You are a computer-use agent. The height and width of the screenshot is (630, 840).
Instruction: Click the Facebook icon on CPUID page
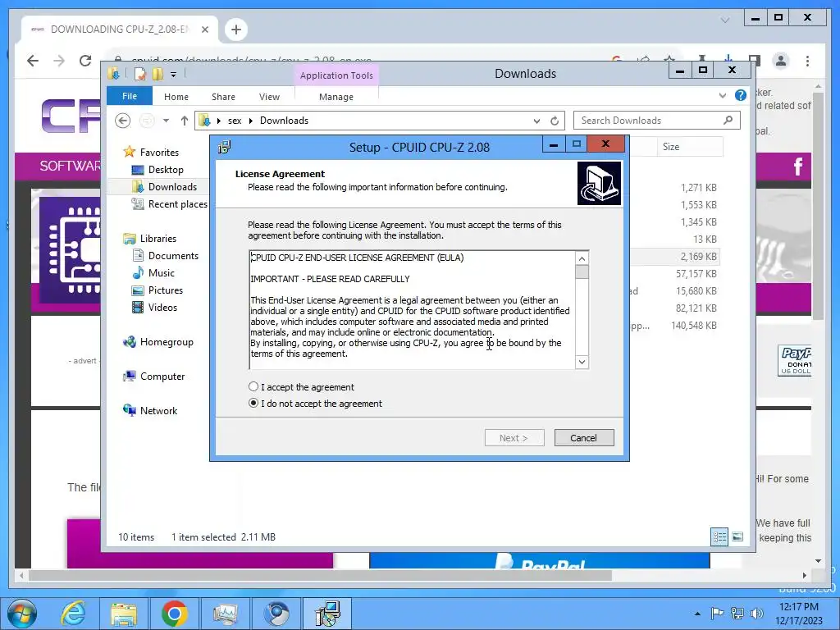[797, 166]
